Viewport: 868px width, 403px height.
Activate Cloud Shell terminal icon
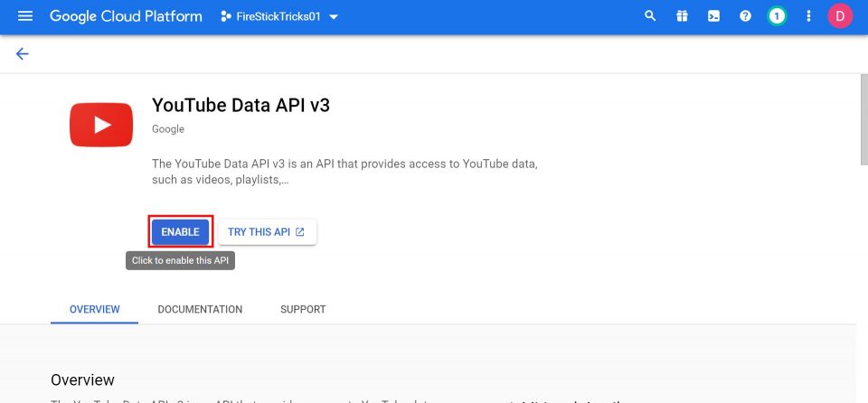(713, 16)
